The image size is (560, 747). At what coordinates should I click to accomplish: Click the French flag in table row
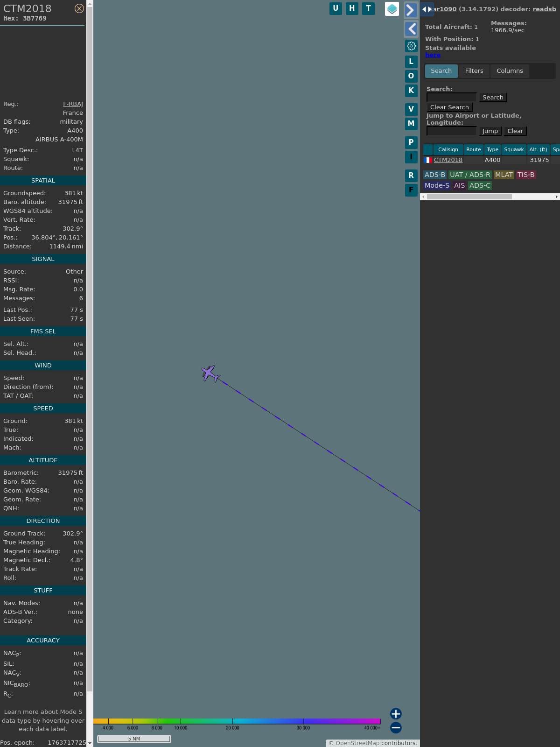(428, 160)
